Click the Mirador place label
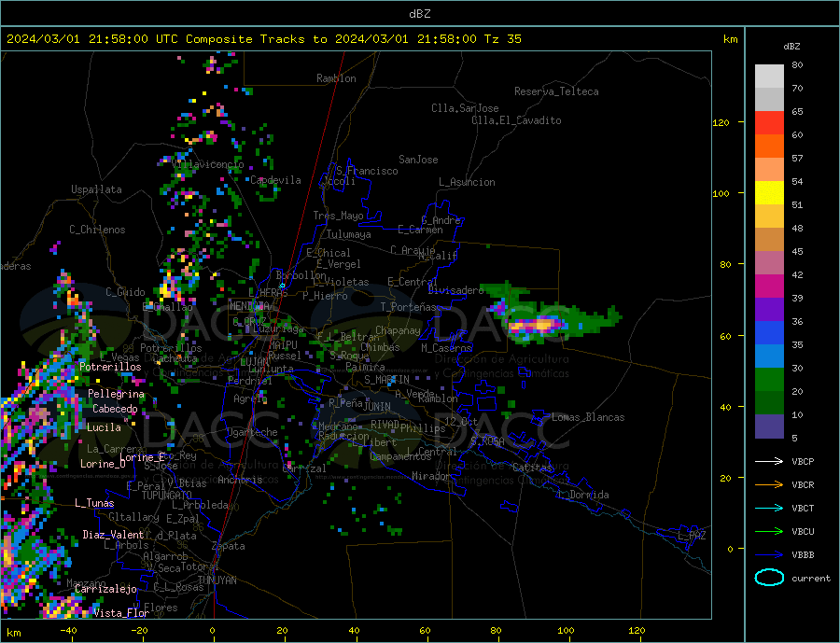This screenshot has width=840, height=643. tap(430, 476)
